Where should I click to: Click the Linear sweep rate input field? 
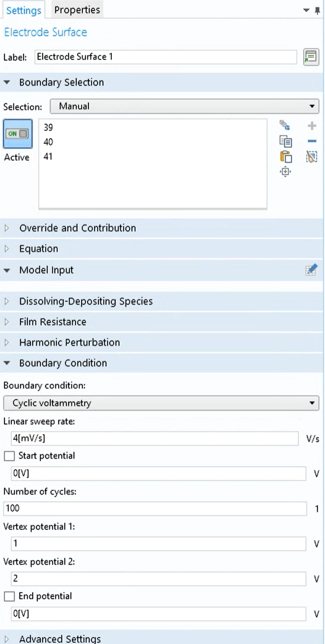(x=154, y=439)
